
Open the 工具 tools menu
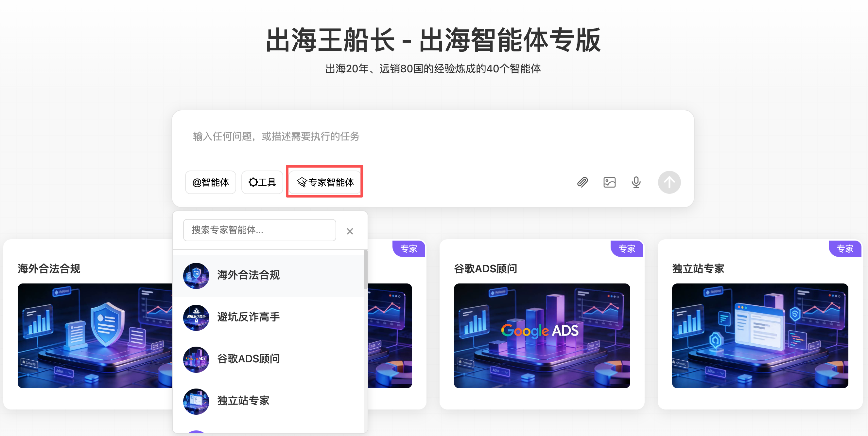tap(262, 182)
